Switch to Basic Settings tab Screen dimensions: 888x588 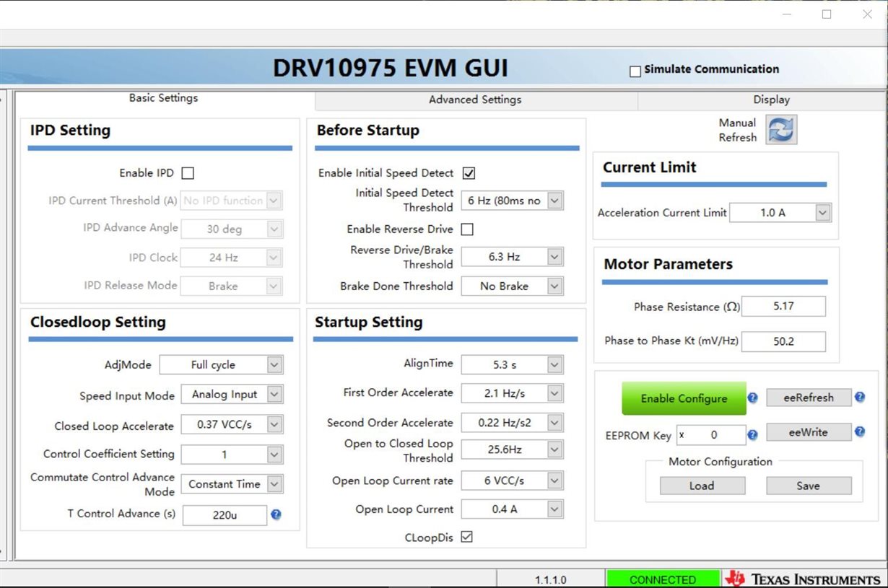(164, 98)
